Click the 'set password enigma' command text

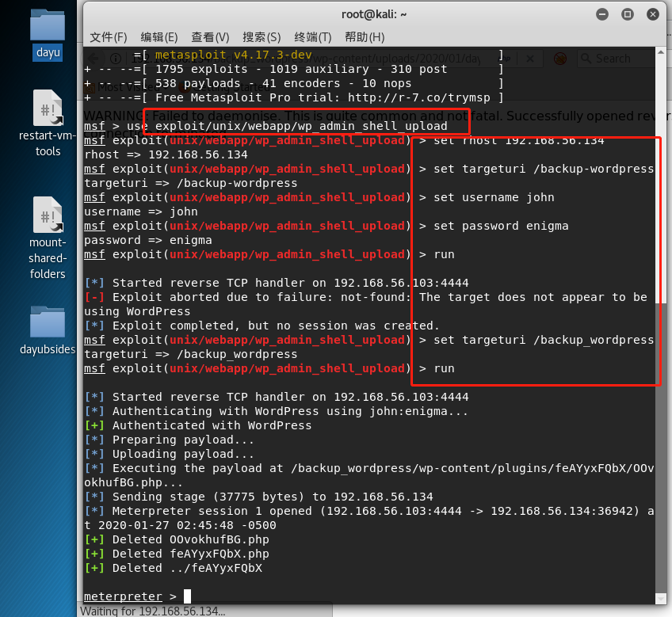(501, 226)
